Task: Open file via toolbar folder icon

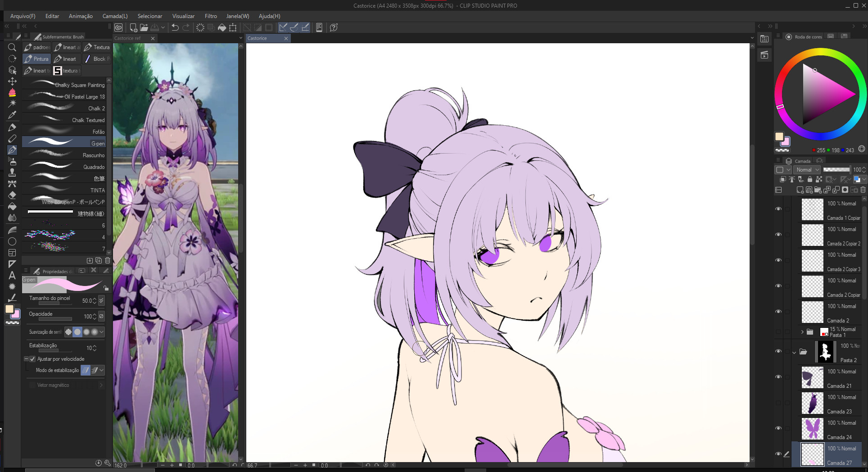Action: click(x=144, y=27)
